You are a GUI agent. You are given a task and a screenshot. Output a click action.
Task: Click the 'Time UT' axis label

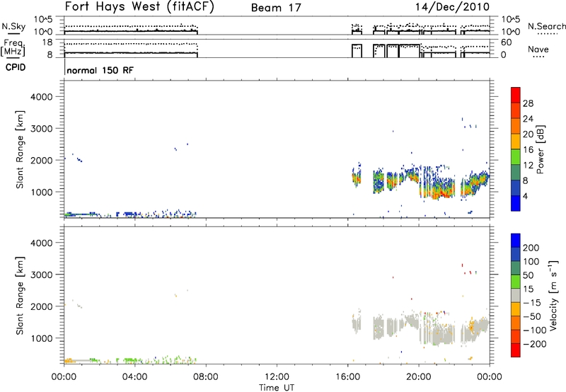click(x=277, y=388)
